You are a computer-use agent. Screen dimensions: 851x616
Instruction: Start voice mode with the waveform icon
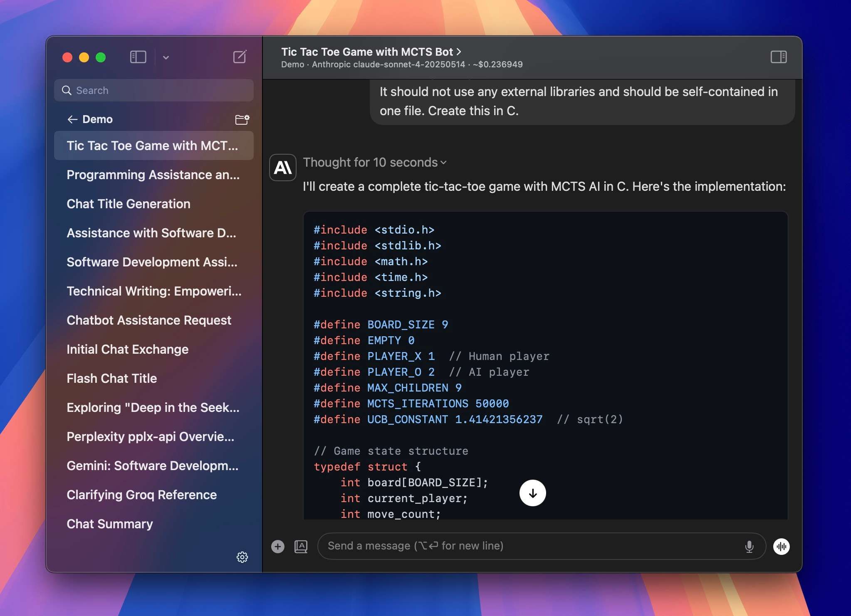click(x=781, y=547)
